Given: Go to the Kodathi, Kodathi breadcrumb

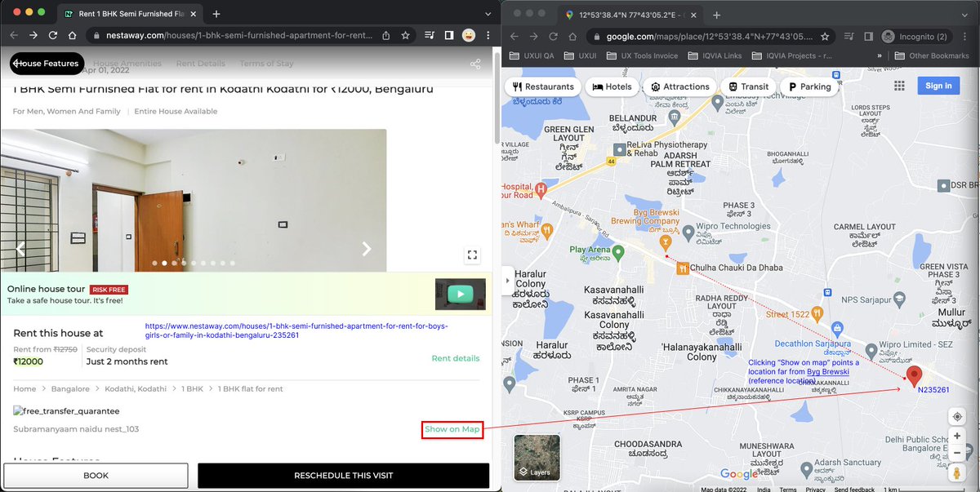Looking at the screenshot, I should pyautogui.click(x=136, y=389).
